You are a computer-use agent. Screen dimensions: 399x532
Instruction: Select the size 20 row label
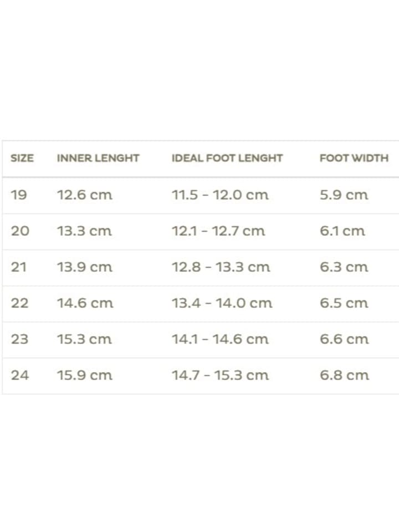tap(20, 231)
